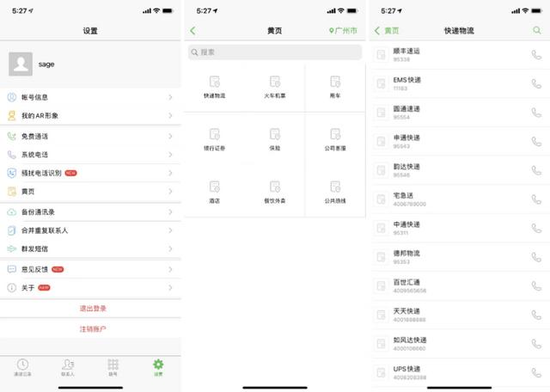Open the 百世汇通 entry
550x392 pixels.
coord(460,286)
